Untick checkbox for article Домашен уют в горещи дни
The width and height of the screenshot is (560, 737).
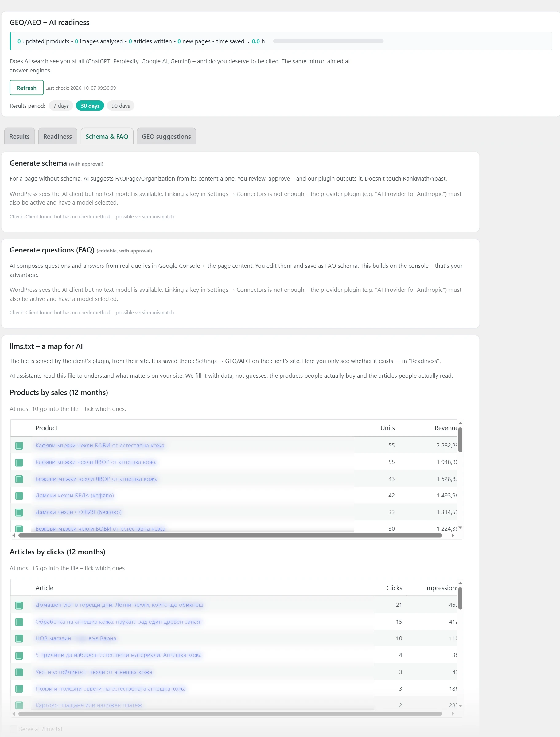19,605
